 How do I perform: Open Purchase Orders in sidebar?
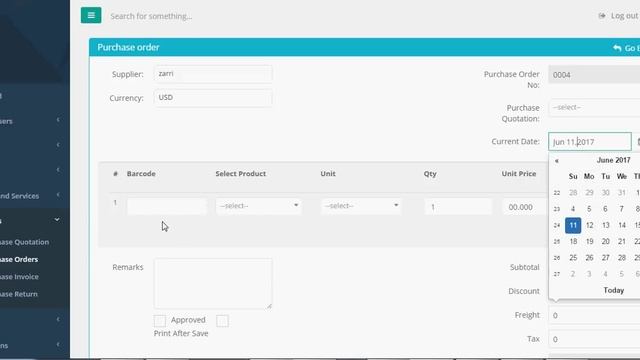click(x=19, y=260)
